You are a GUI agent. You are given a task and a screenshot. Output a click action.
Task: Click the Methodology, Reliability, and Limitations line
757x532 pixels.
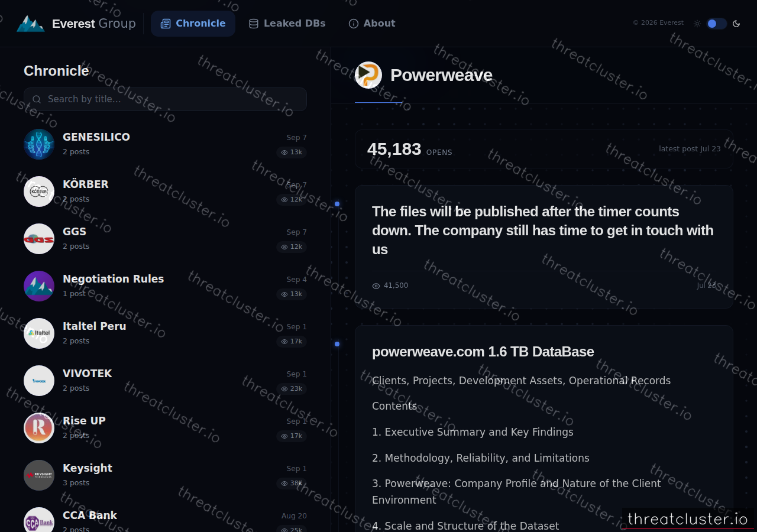point(481,458)
